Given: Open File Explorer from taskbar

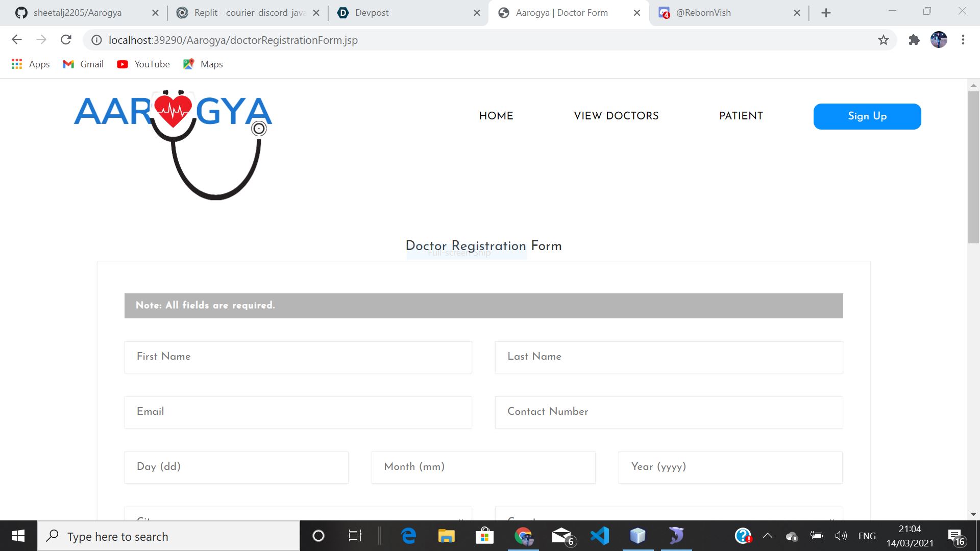Looking at the screenshot, I should click(446, 536).
